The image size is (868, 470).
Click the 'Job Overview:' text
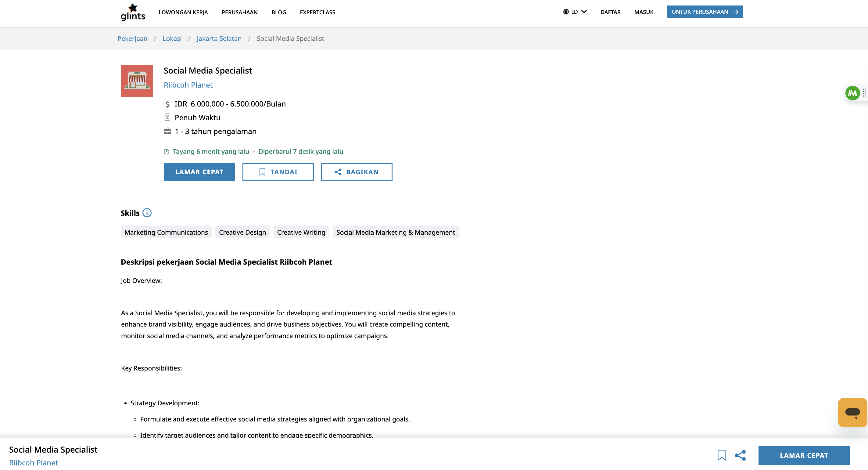click(141, 280)
